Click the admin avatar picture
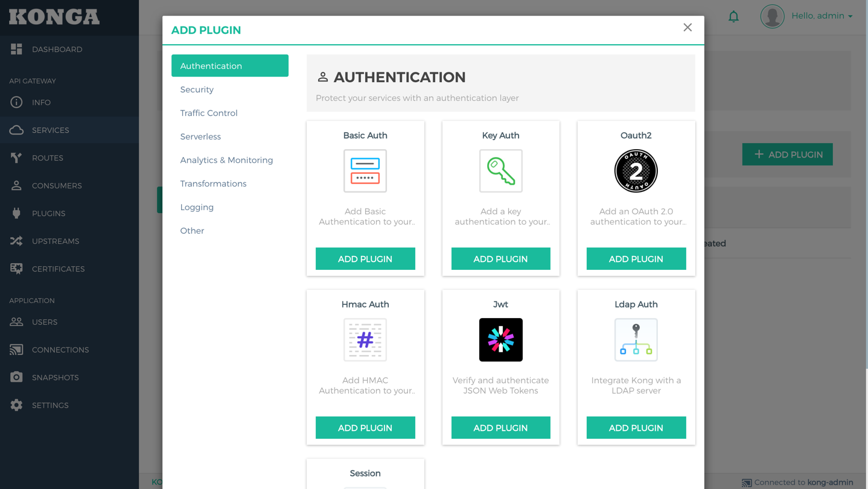 tap(772, 16)
